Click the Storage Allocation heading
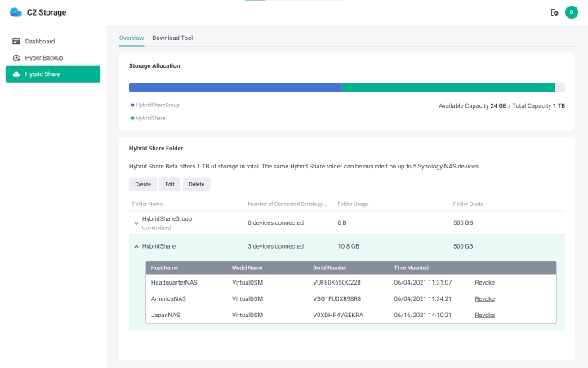This screenshot has height=368, width=588. 154,65
